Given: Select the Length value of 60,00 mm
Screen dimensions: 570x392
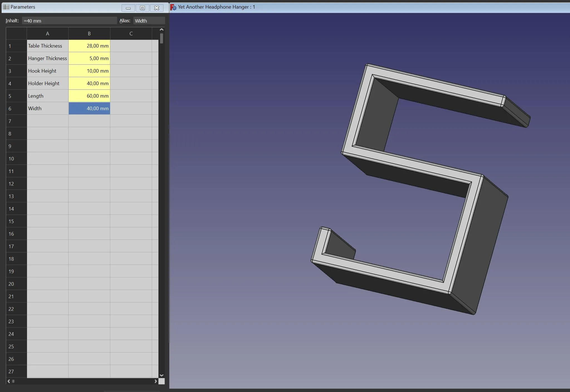Looking at the screenshot, I should [x=89, y=96].
